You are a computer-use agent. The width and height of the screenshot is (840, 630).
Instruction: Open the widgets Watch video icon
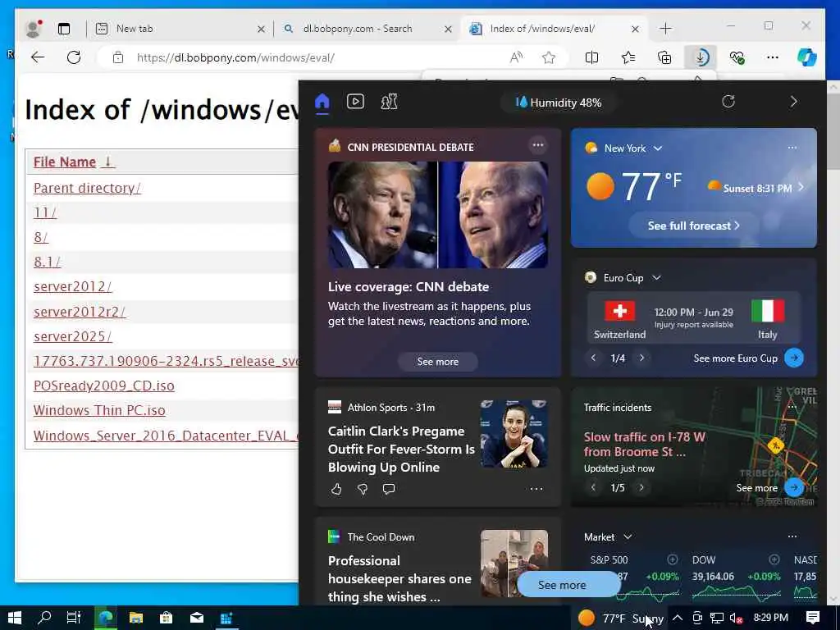[355, 101]
